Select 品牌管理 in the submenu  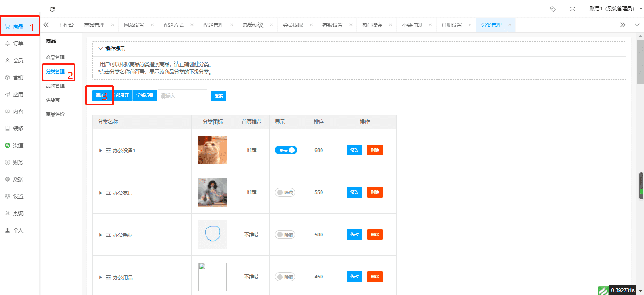click(x=55, y=86)
